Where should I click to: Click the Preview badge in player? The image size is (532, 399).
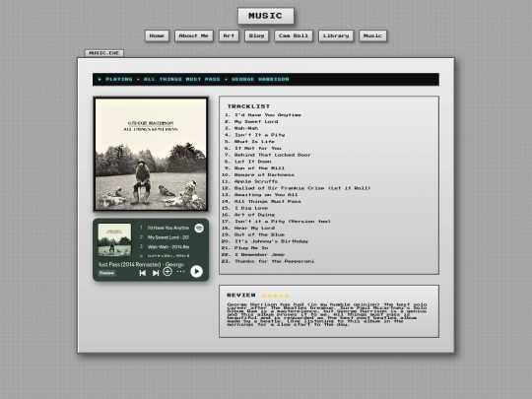tap(106, 273)
